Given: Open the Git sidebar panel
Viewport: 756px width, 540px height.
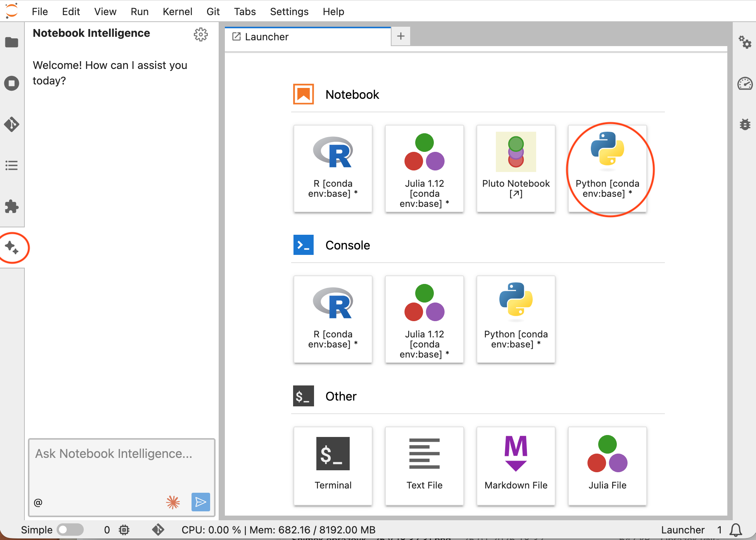Looking at the screenshot, I should tap(12, 124).
